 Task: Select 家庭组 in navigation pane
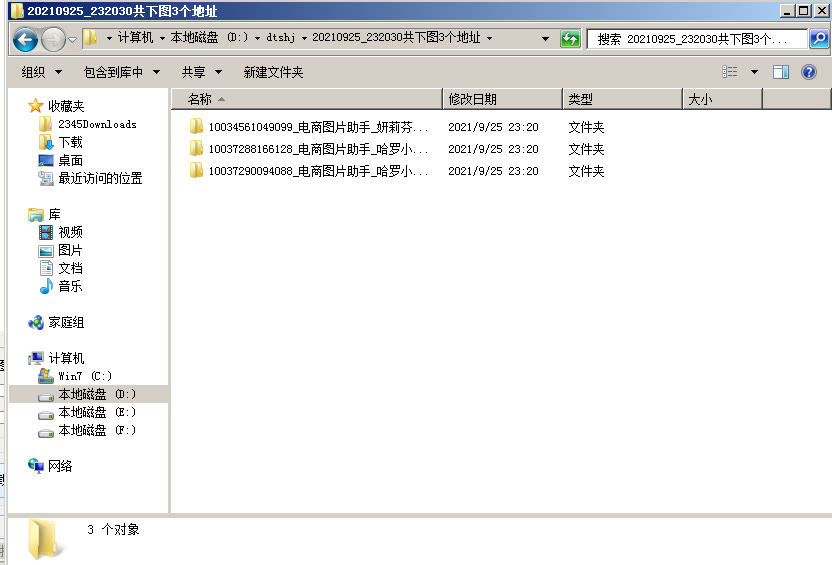[x=66, y=323]
